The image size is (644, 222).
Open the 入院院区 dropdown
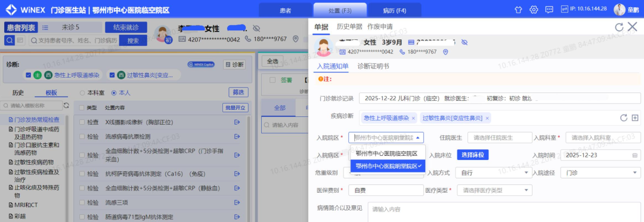(386, 138)
